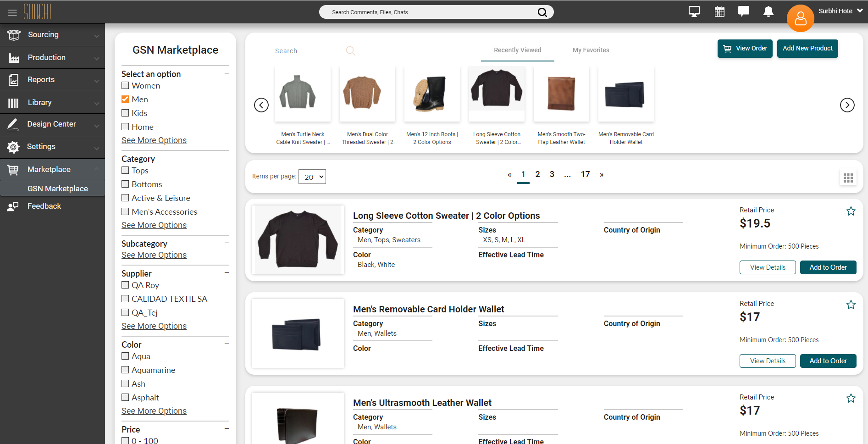Expand the Production sidebar menu chevron

click(x=96, y=58)
